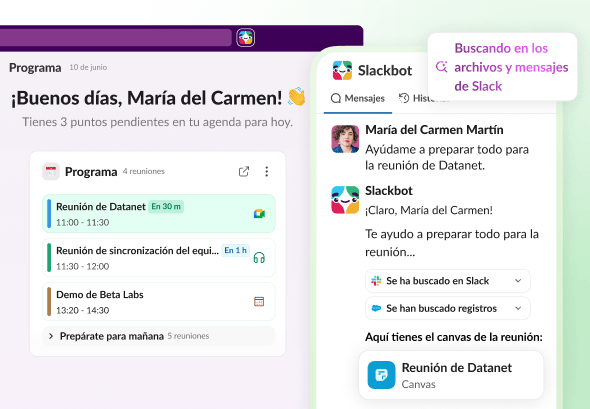Image resolution: width=590 pixels, height=409 pixels.
Task: Switch to the Mensajes tab
Action: tap(358, 99)
